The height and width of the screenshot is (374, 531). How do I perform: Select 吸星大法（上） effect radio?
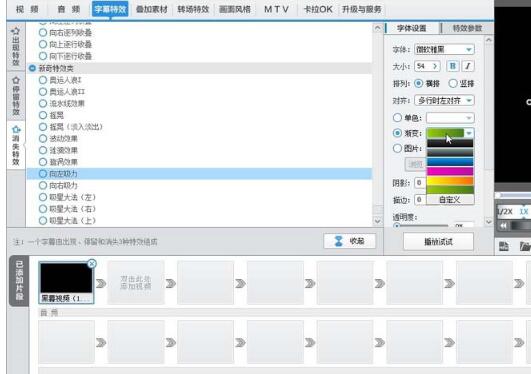[43, 221]
